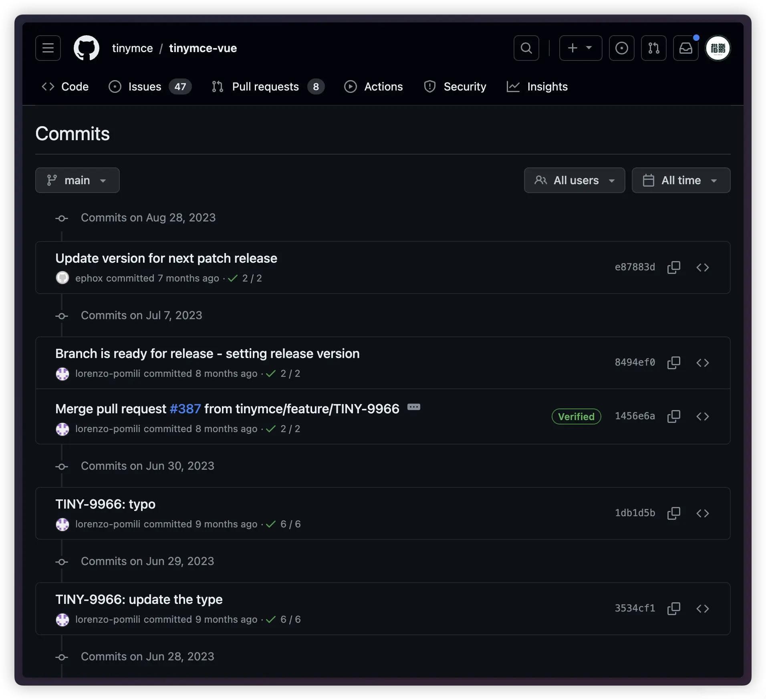Click the tinymce-vue repository link
Image resolution: width=766 pixels, height=700 pixels.
point(203,48)
